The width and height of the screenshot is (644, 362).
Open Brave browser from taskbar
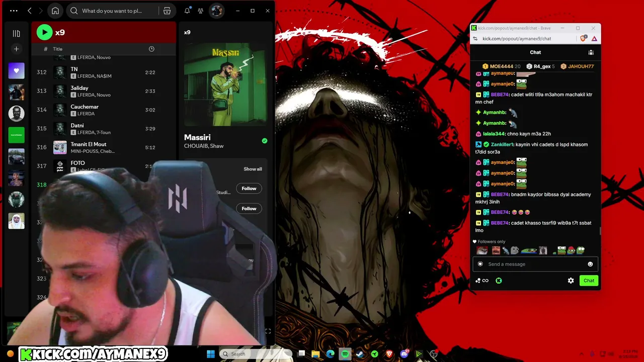(x=389, y=354)
